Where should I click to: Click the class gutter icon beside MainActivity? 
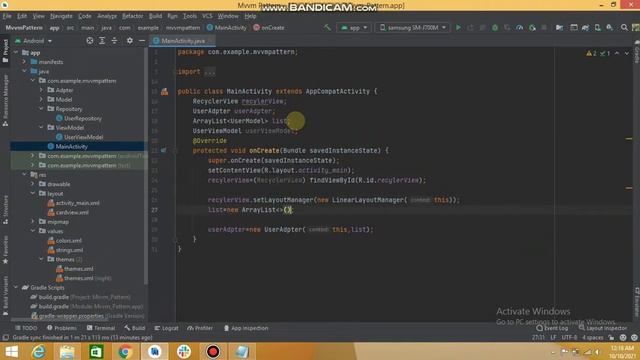tap(164, 91)
